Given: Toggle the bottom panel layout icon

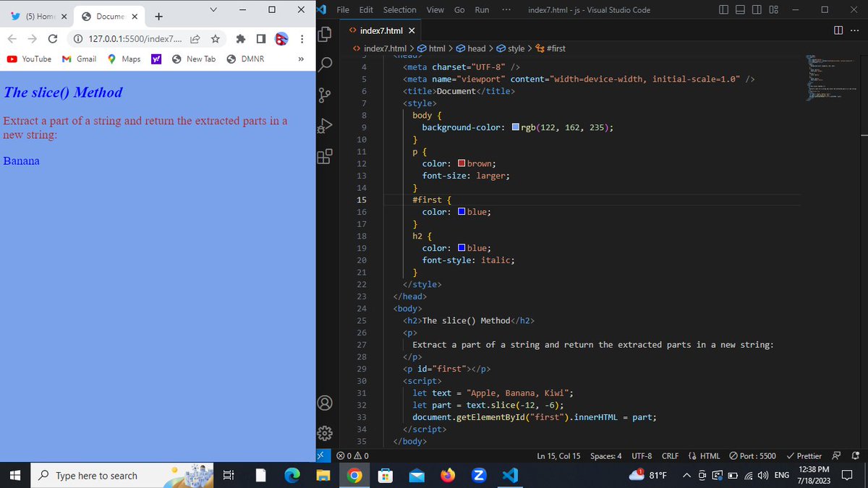Looking at the screenshot, I should 741,10.
